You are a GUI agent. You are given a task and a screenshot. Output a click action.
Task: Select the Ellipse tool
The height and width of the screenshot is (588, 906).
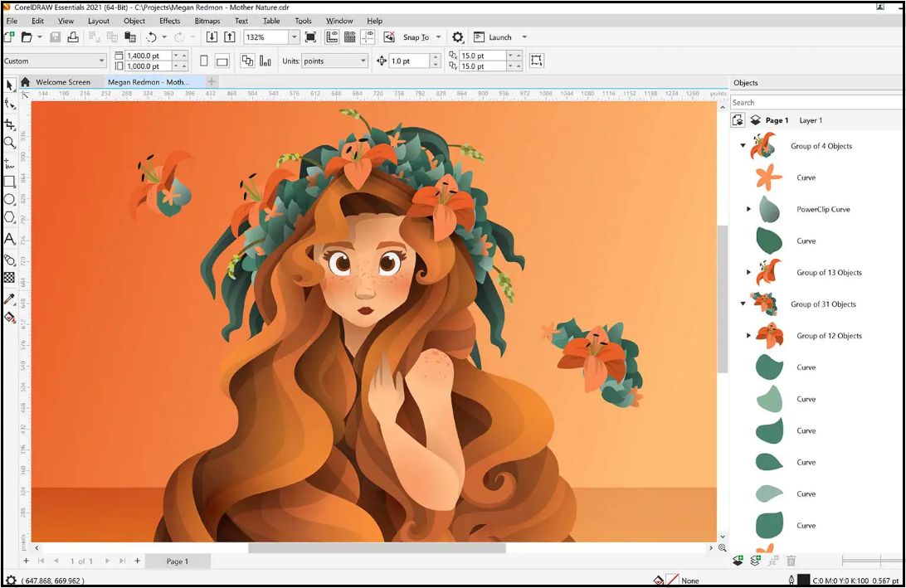[x=9, y=199]
